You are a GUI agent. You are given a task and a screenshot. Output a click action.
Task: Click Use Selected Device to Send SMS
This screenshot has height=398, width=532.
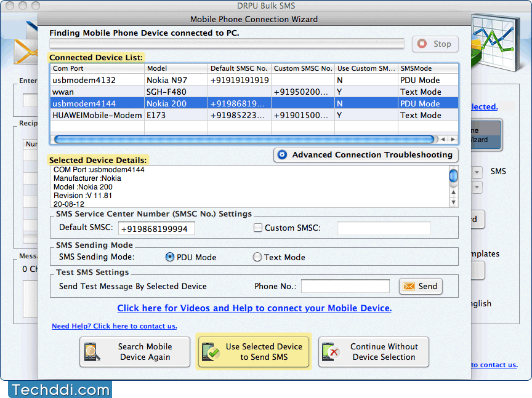pos(254,352)
